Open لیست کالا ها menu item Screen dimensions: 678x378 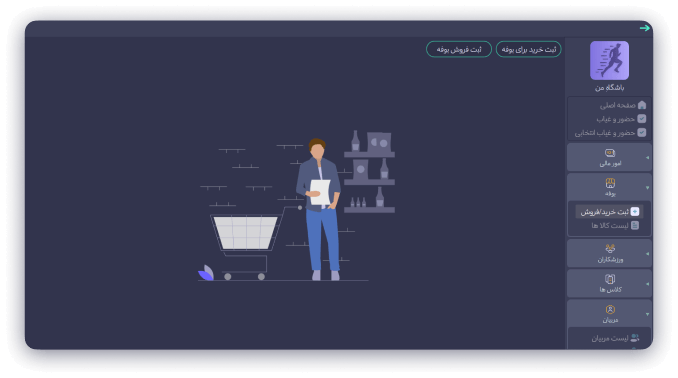click(x=614, y=226)
